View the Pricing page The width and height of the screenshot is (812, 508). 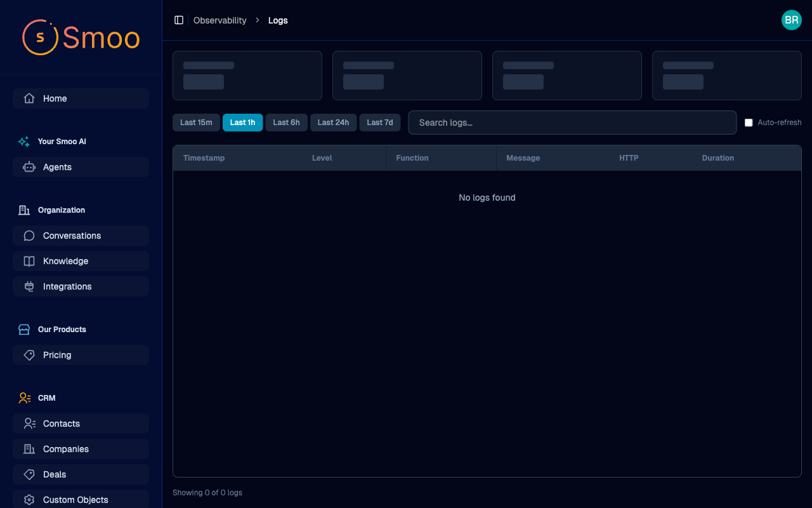pyautogui.click(x=81, y=355)
